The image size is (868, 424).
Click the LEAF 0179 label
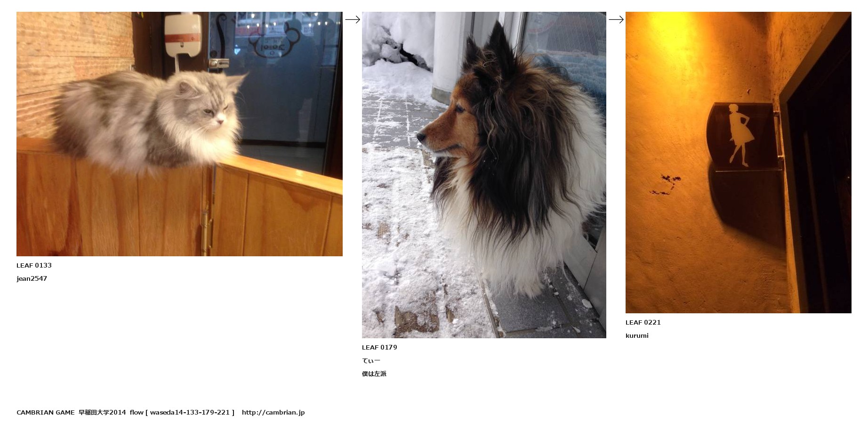(379, 347)
